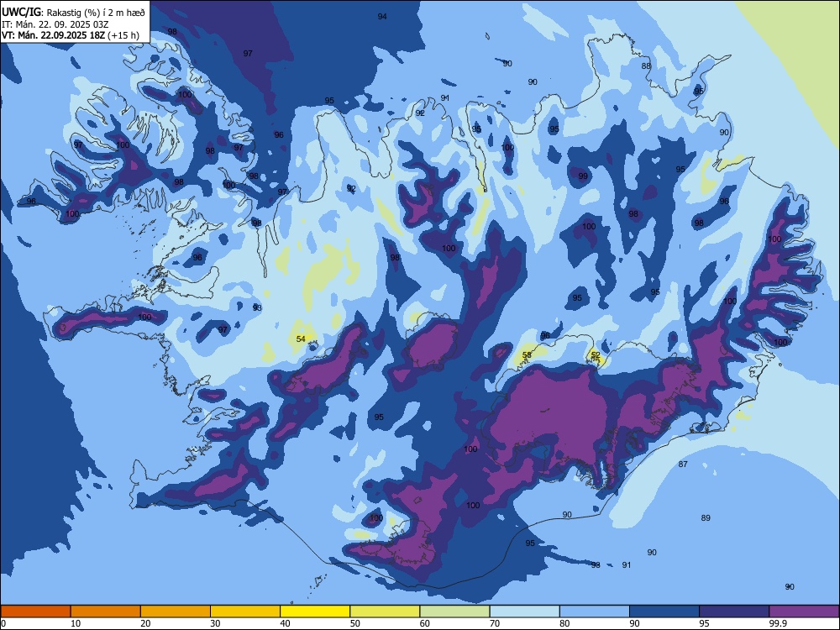Select the 'IT: Mán. 22. 09. 2025 03Z' line

pyautogui.click(x=55, y=24)
